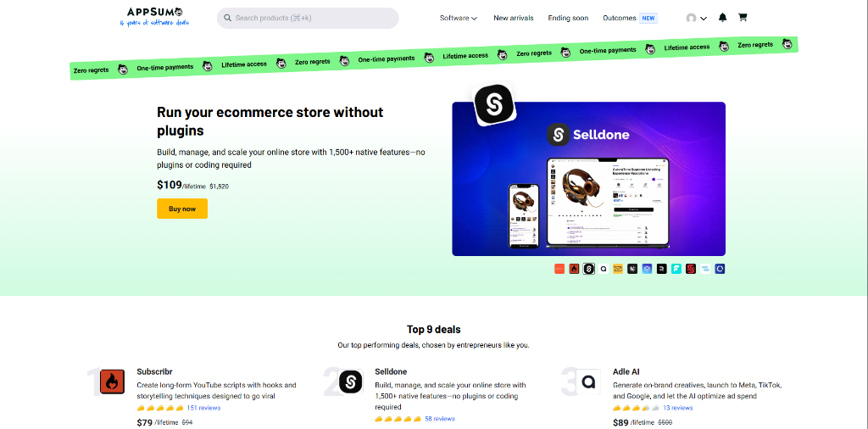
Task: Click Subscribr's taco star rating
Action: point(159,408)
